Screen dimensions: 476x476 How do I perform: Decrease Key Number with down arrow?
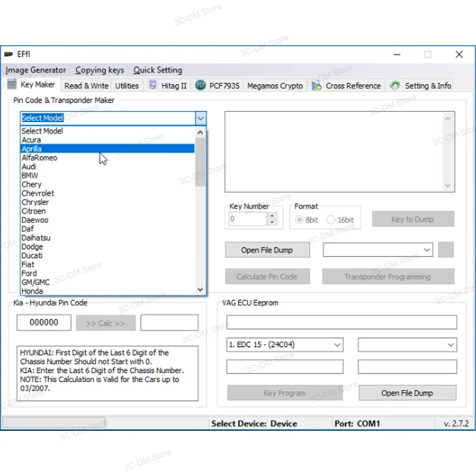(x=272, y=222)
